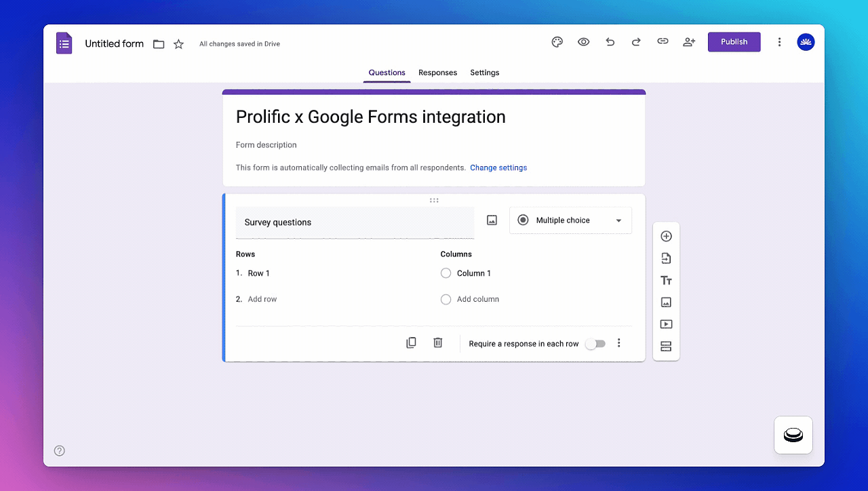The width and height of the screenshot is (868, 491).
Task: Open the top-bar more options menu
Action: 779,42
